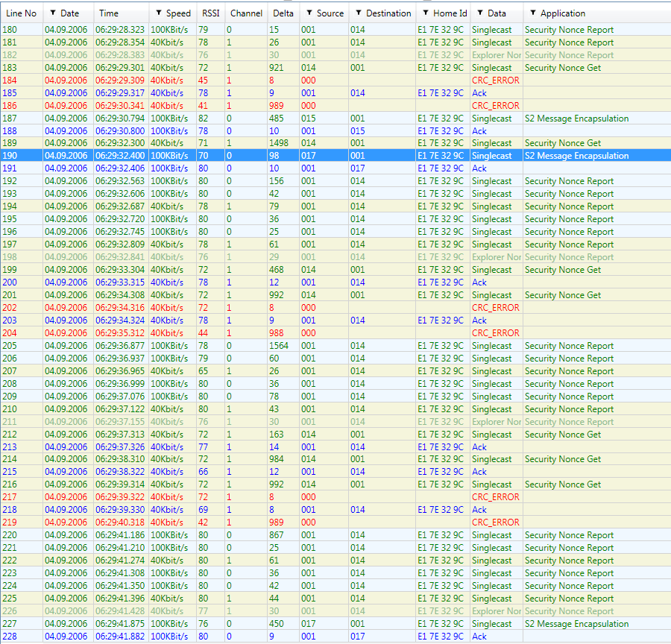Click Security Nonce Get in line 212
Viewport: 671px width, 644px height.
tap(563, 434)
